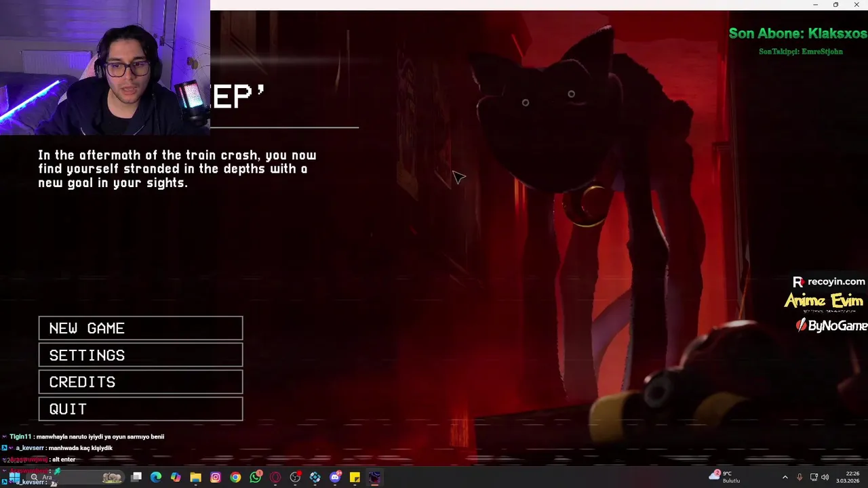Open the volume control in the tray
The width and height of the screenshot is (868, 488).
[x=825, y=477]
